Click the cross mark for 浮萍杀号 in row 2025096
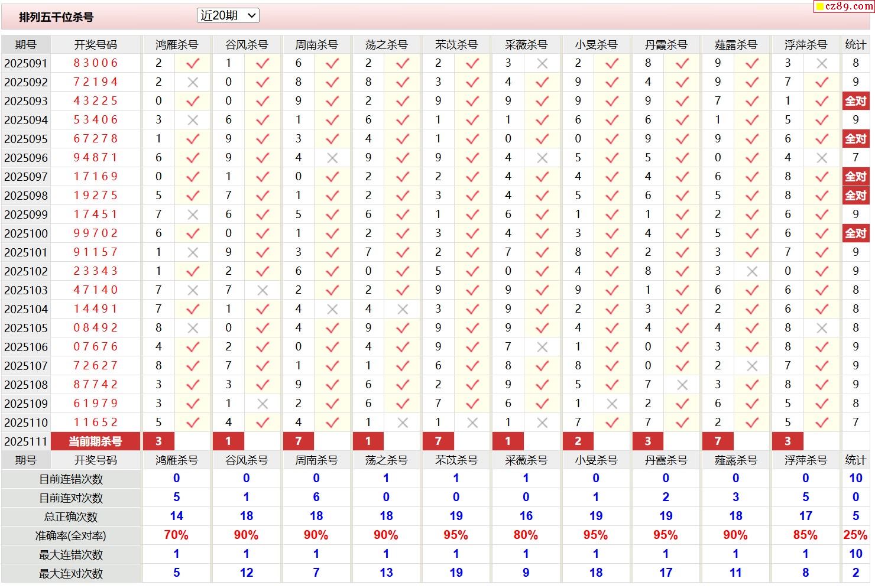 pos(822,158)
